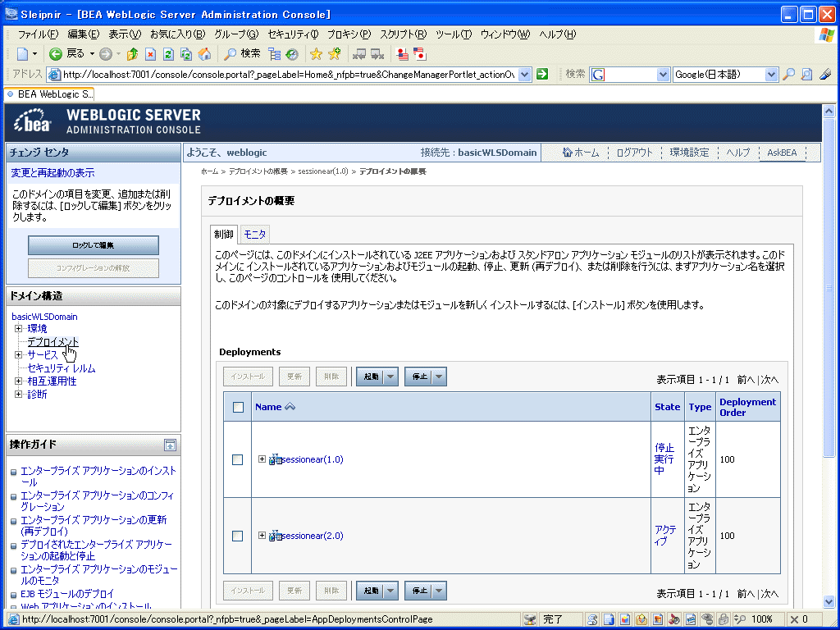Click the grey forward arrow icon
Viewport: 840px width, 630px height.
pyautogui.click(x=106, y=54)
